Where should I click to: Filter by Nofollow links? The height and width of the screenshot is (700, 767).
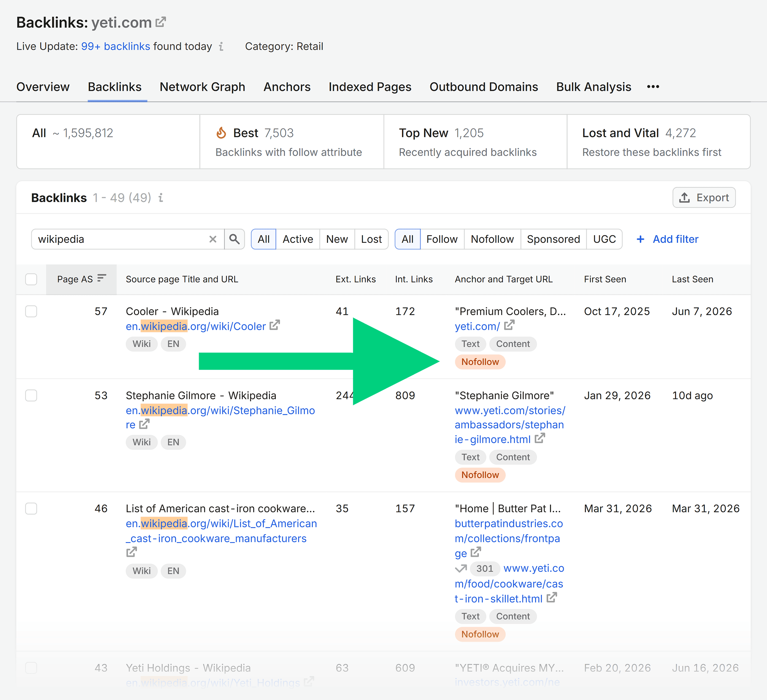tap(492, 239)
